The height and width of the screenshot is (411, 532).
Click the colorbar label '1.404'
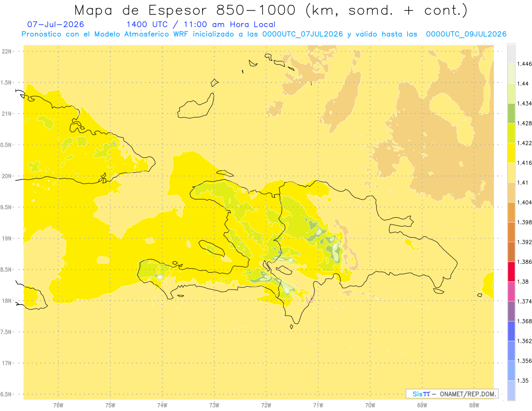pos(524,202)
